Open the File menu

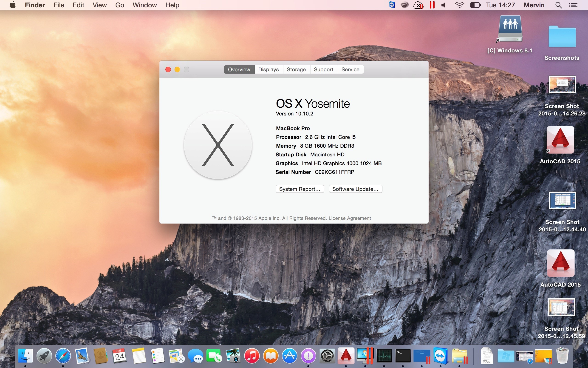tap(59, 5)
